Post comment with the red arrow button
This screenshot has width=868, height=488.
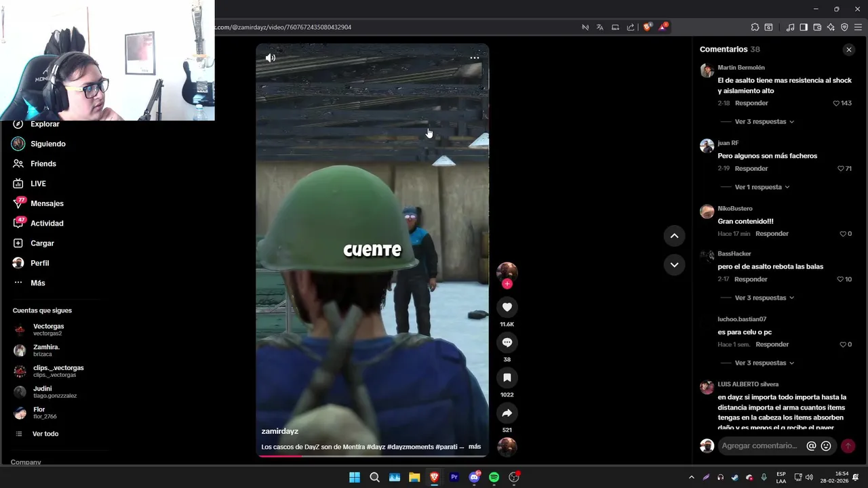(848, 446)
